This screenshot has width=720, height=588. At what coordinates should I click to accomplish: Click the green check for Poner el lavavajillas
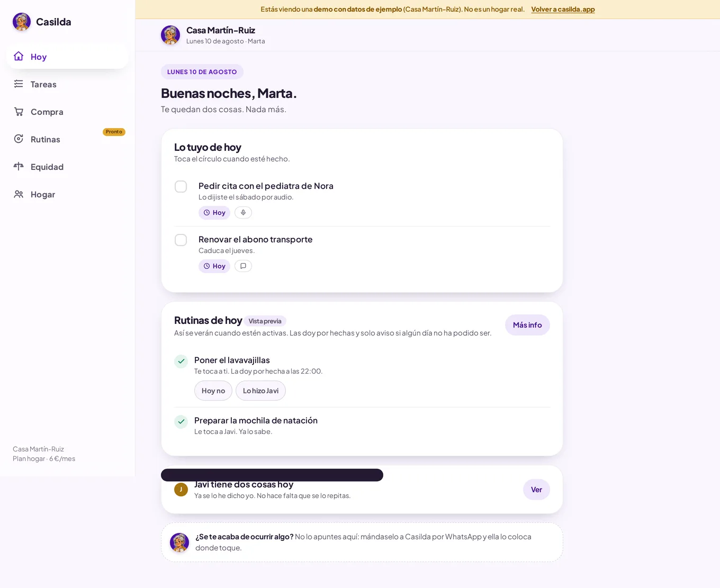click(x=181, y=361)
